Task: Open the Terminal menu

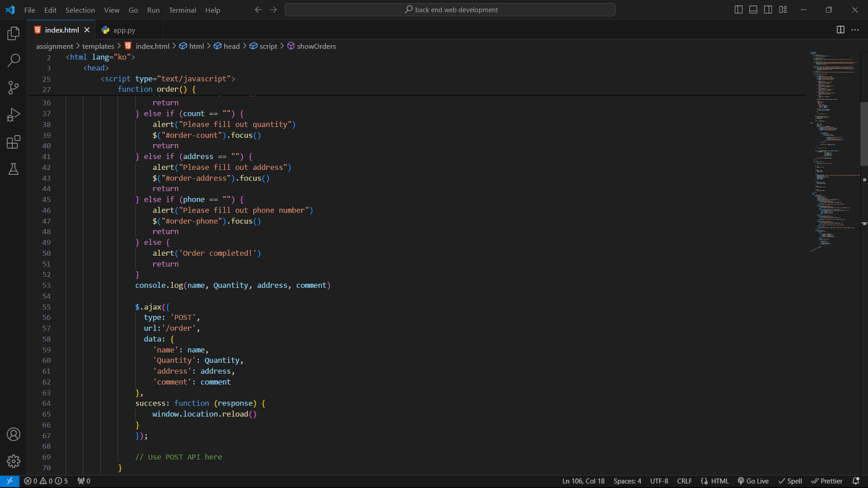Action: pos(182,9)
